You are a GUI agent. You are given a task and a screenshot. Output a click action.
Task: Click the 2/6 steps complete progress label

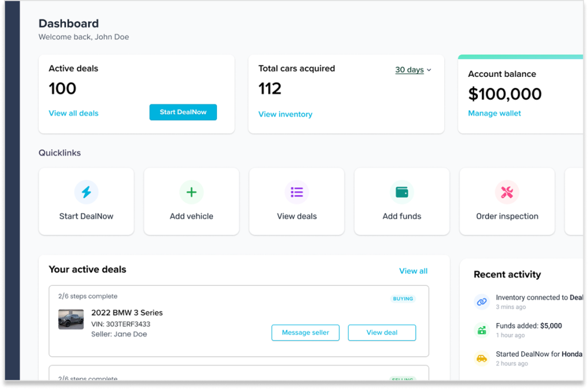(88, 296)
